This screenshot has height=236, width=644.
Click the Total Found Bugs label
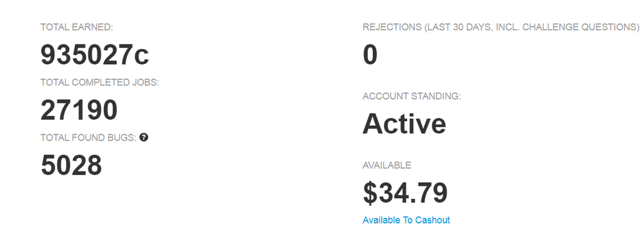(88, 137)
